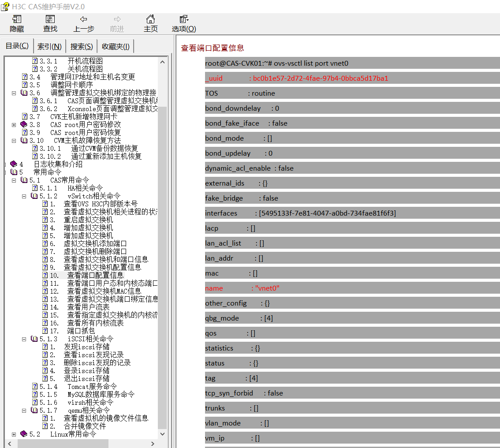Collapse the 5.1 CAS常用命令 node
Screen dimensions: 500x448
tap(14, 180)
